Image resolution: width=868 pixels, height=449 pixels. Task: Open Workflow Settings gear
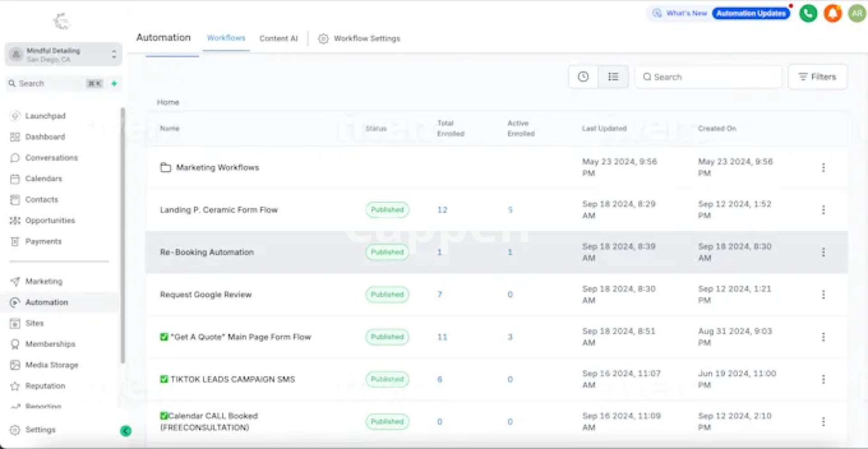click(323, 39)
